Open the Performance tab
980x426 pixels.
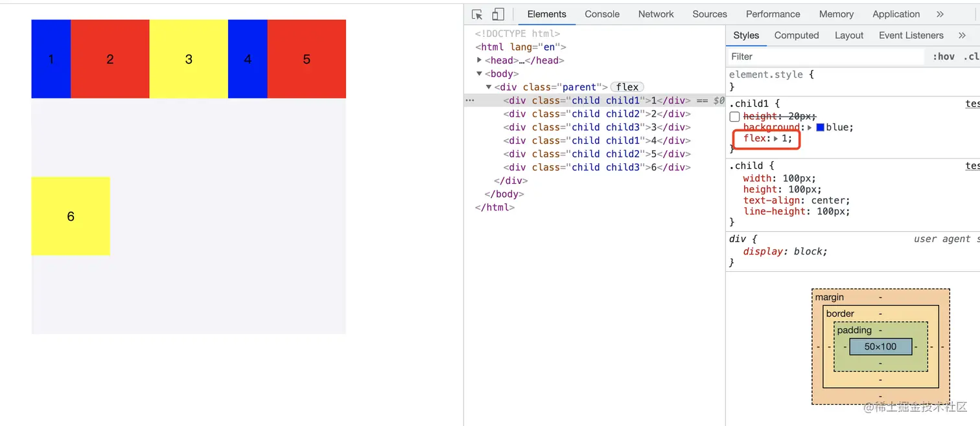click(x=773, y=14)
